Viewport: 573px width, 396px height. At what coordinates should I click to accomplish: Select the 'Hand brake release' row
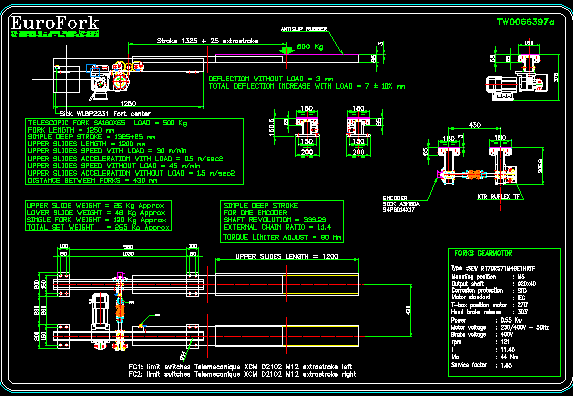pyautogui.click(x=489, y=312)
